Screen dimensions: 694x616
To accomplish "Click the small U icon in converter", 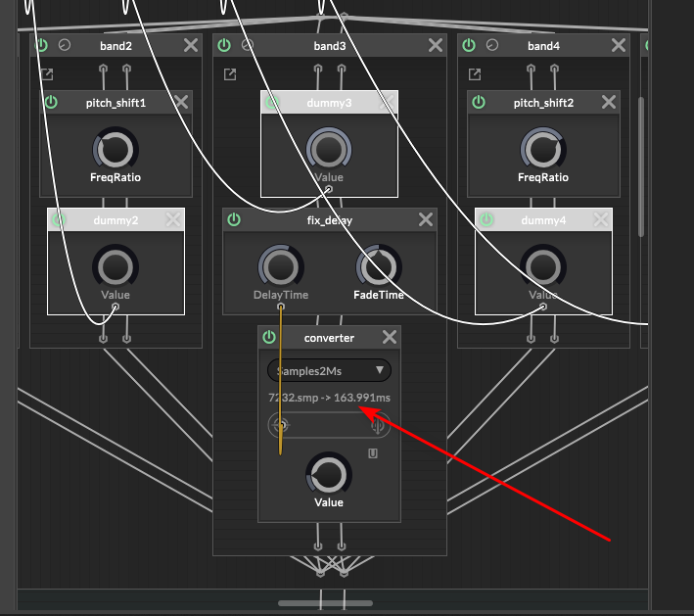I will click(x=373, y=453).
